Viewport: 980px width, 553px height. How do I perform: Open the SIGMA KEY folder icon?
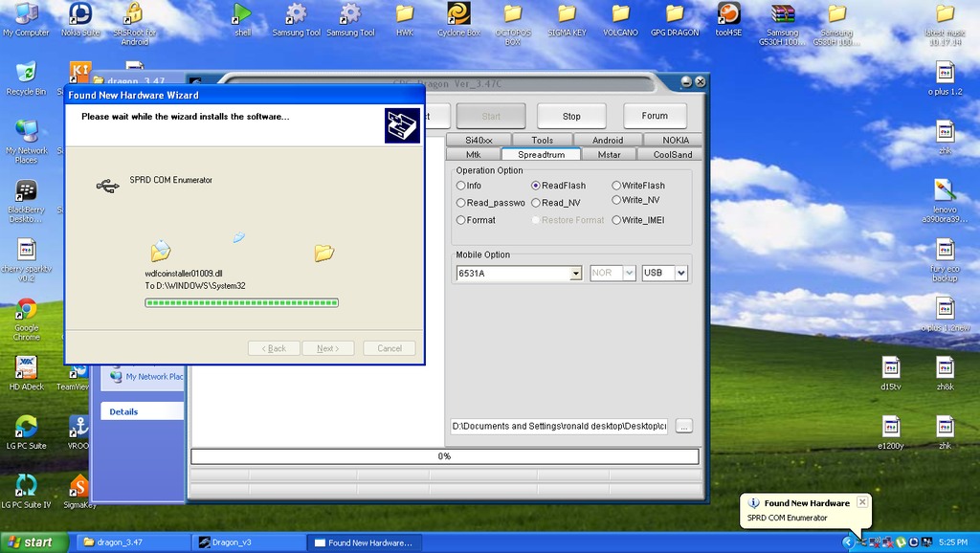pos(567,14)
